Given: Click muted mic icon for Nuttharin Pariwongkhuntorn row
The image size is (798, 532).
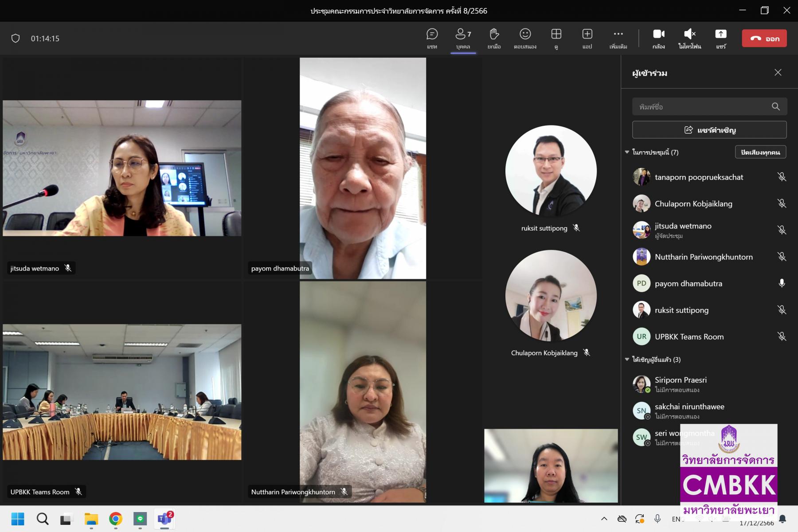Looking at the screenshot, I should click(782, 257).
